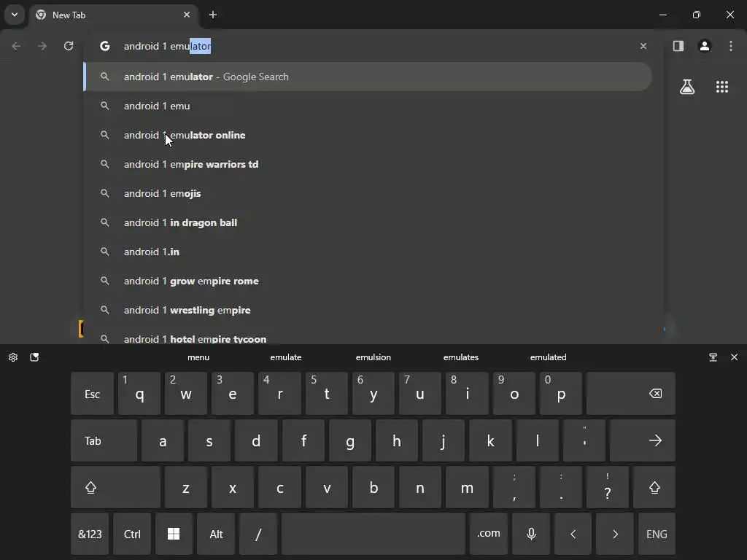Tap the enter arrow key
The height and width of the screenshot is (560, 747).
[642, 440]
